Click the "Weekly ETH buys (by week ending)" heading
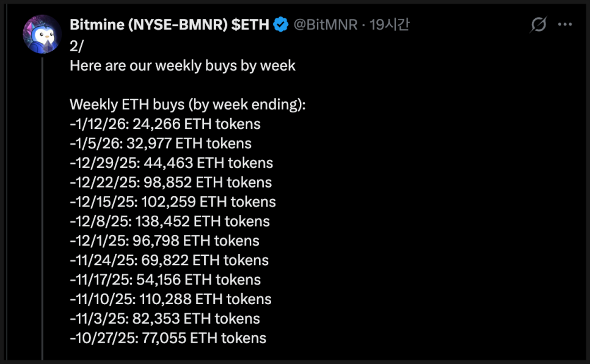Image resolution: width=590 pixels, height=364 pixels. (x=188, y=104)
